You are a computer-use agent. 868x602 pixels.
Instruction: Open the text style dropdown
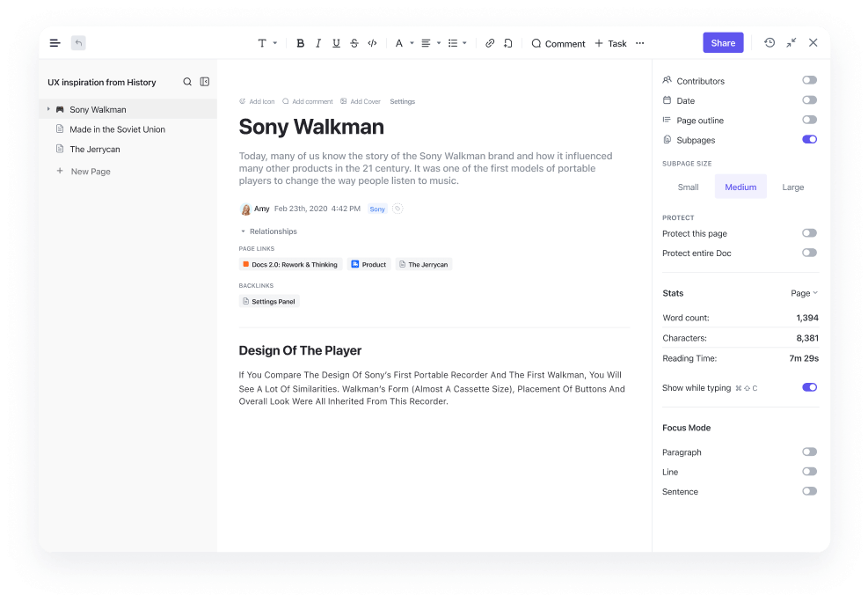(265, 43)
